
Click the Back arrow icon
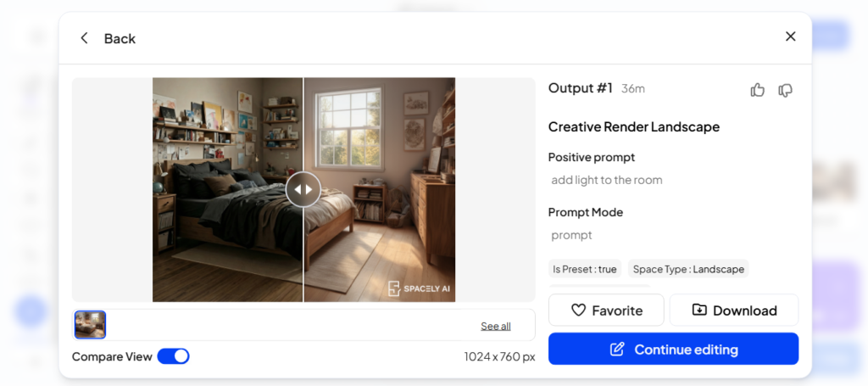[x=84, y=38]
